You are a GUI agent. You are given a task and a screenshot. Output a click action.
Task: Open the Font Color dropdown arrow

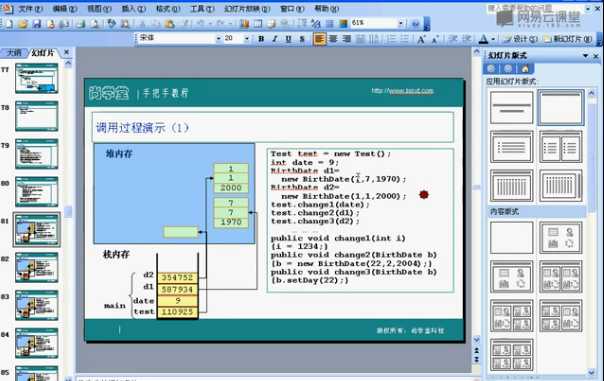point(493,39)
